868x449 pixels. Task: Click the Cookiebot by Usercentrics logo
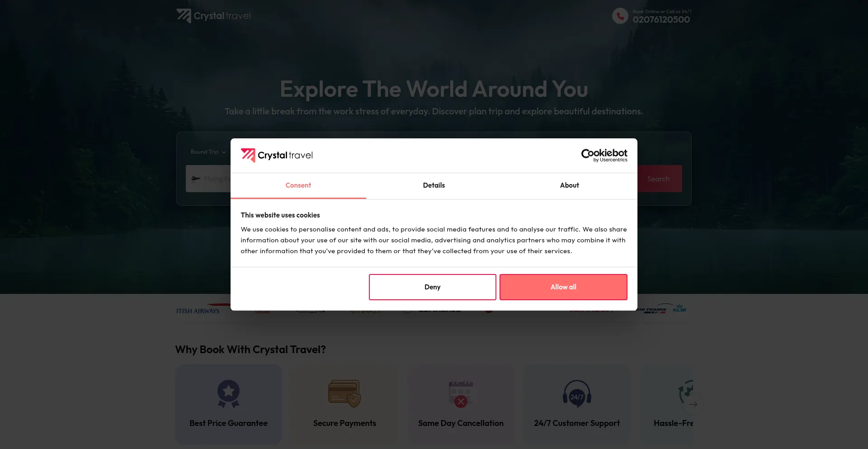[604, 155]
